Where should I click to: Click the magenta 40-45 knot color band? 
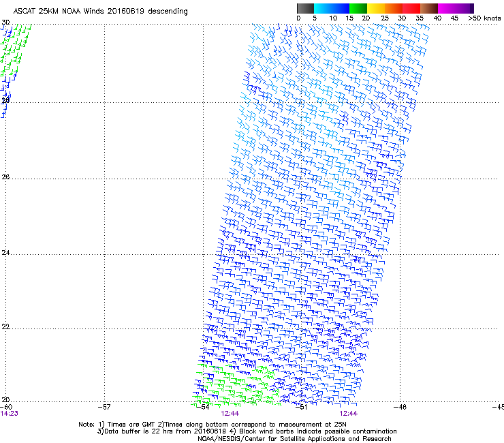(x=447, y=8)
